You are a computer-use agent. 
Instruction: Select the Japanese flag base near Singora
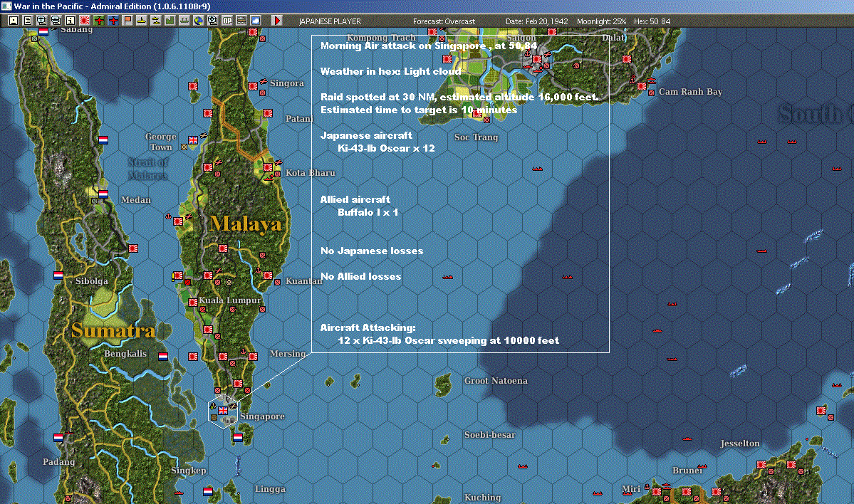click(254, 86)
